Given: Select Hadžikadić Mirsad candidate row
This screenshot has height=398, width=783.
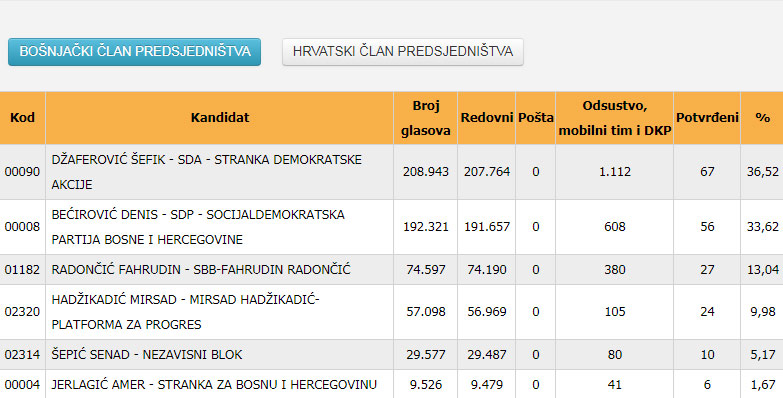Looking at the screenshot, I should tap(392, 312).
